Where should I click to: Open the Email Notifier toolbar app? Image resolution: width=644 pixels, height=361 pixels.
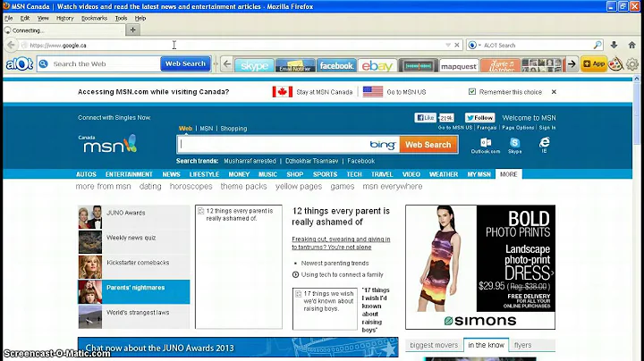[295, 65]
